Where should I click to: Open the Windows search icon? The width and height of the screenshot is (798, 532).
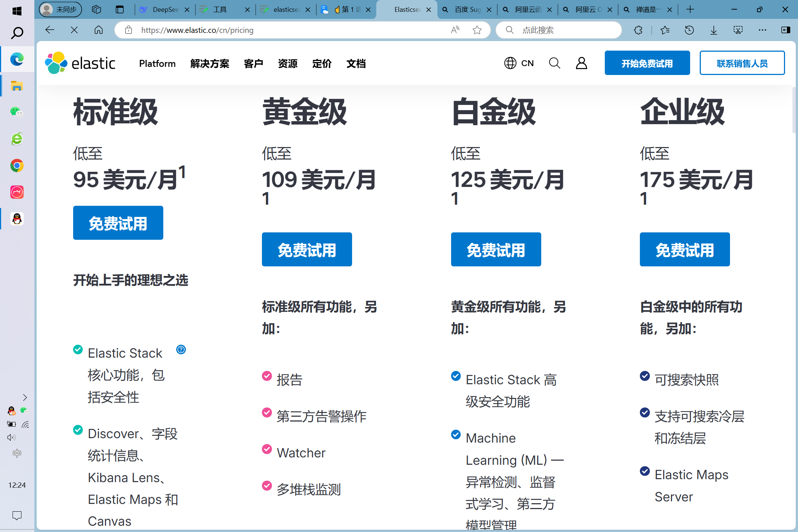coord(17,33)
